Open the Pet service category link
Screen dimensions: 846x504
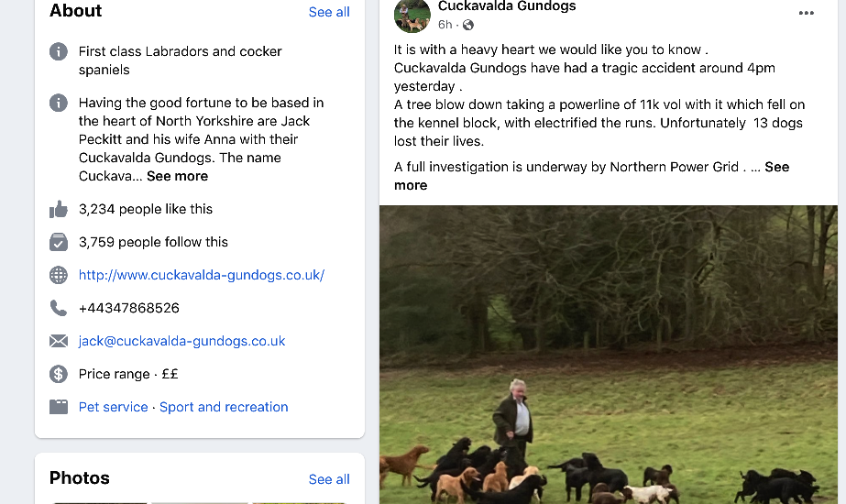pyautogui.click(x=113, y=407)
